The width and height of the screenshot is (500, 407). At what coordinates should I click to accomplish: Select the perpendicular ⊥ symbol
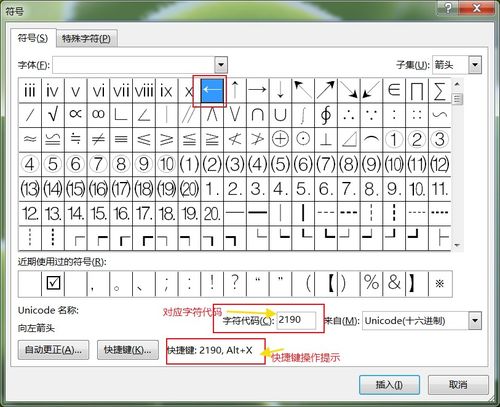pyautogui.click(x=326, y=139)
